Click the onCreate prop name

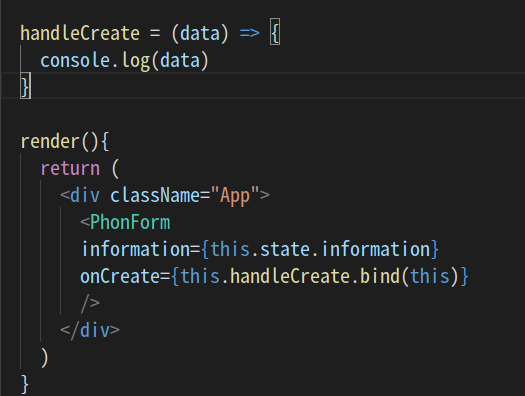[120, 276]
